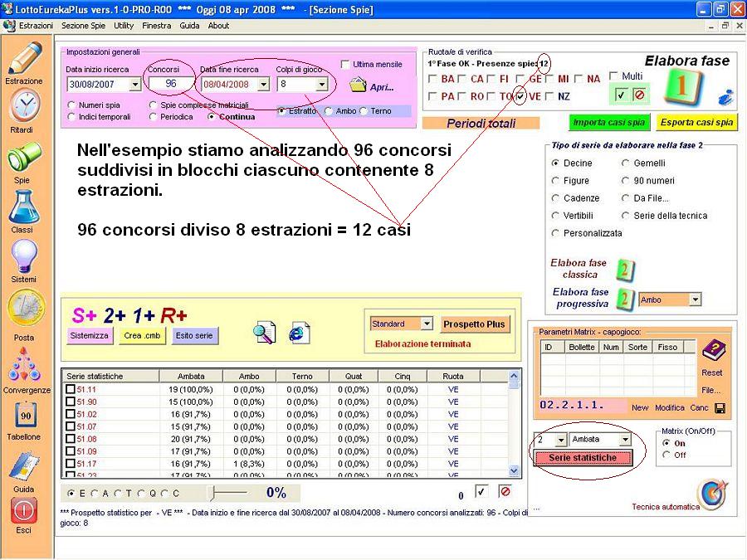Click the bottom red cancel icon

505,491
